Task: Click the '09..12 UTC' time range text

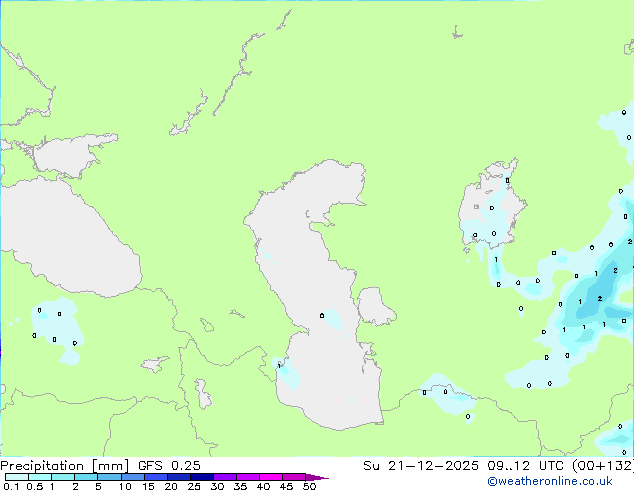Action: [526, 466]
